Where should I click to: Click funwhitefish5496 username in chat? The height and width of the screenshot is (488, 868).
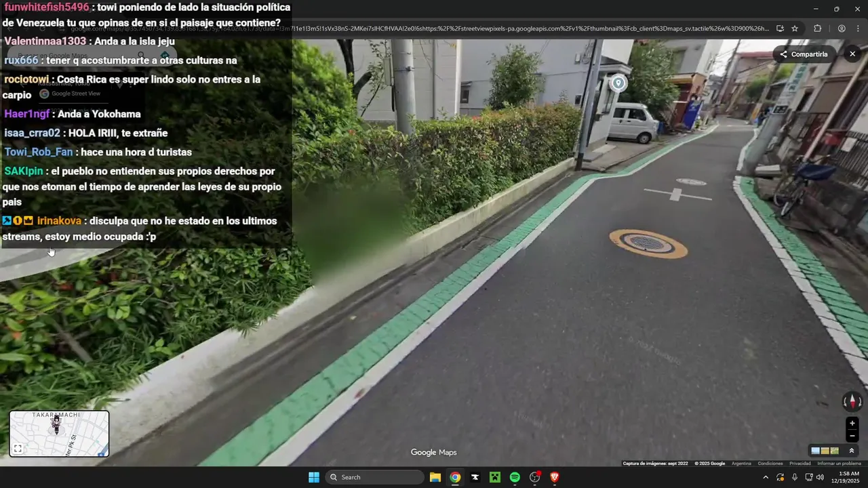click(x=47, y=7)
